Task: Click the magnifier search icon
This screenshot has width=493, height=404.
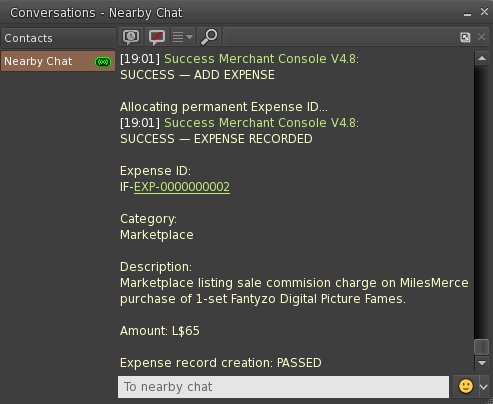Action: (209, 37)
